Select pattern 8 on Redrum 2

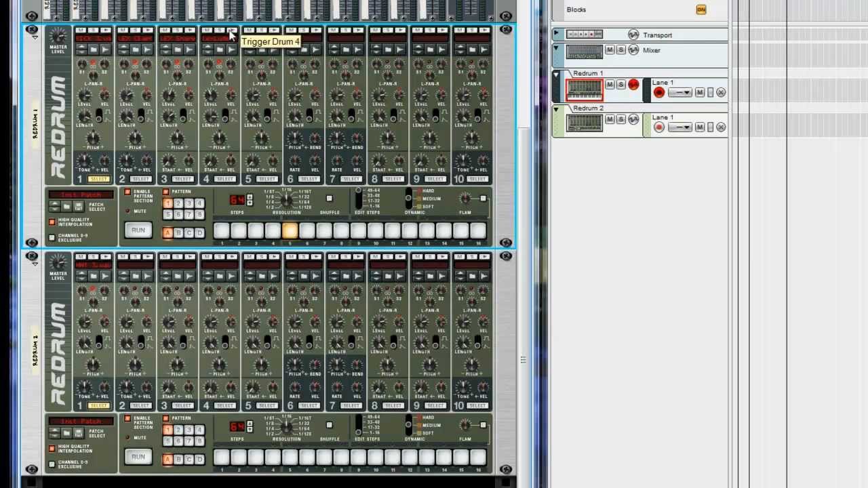199,441
